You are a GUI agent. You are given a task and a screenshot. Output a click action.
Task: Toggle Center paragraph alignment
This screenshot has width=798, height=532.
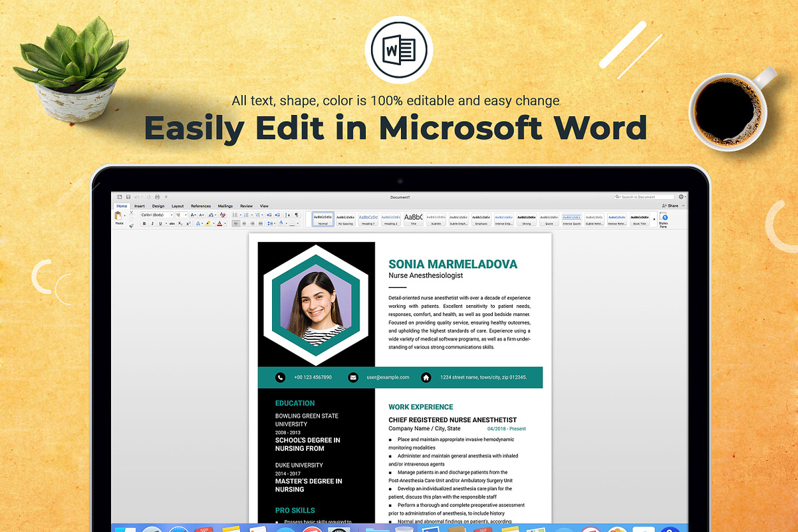tap(244, 223)
